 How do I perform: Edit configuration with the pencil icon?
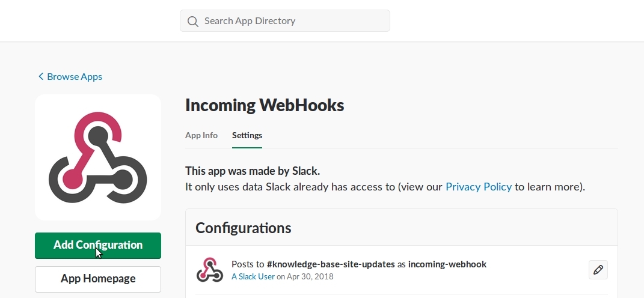point(598,270)
